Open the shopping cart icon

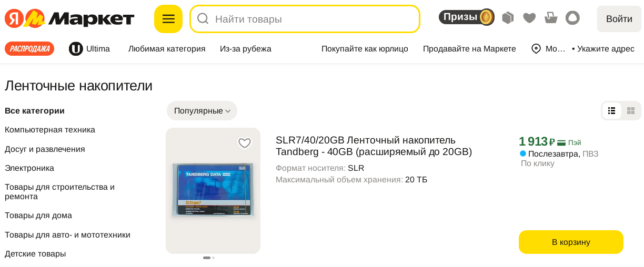(x=551, y=18)
